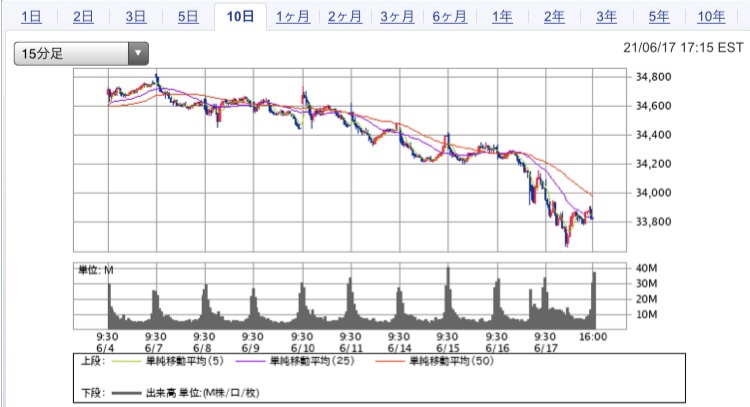Click the 34,200 price axis label
Viewport: 750px width, 407px height.
653,164
